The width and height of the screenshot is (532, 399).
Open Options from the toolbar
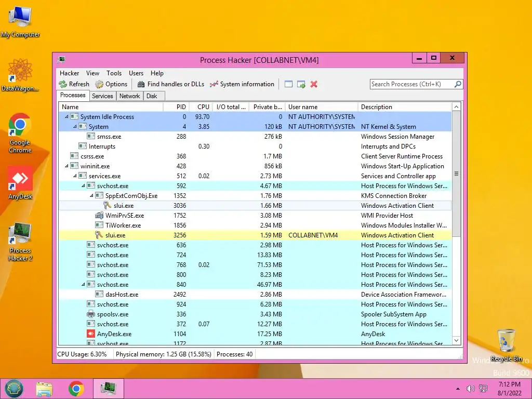pyautogui.click(x=111, y=84)
